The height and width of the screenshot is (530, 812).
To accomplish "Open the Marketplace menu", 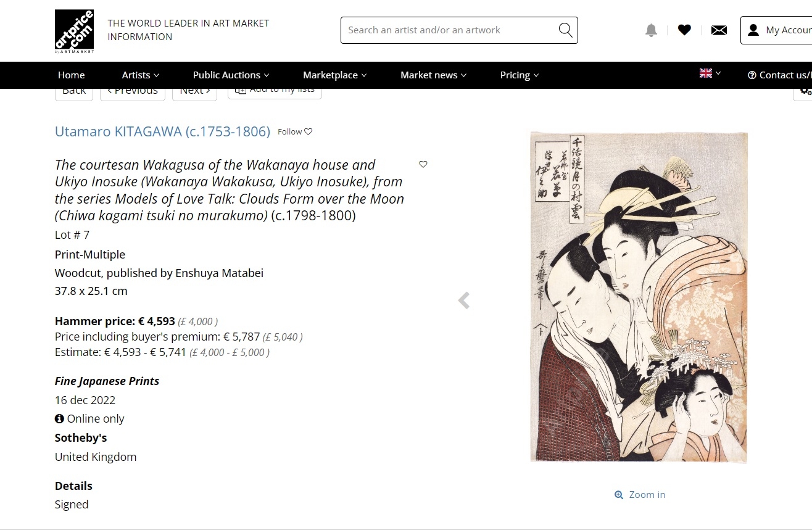I will [335, 75].
